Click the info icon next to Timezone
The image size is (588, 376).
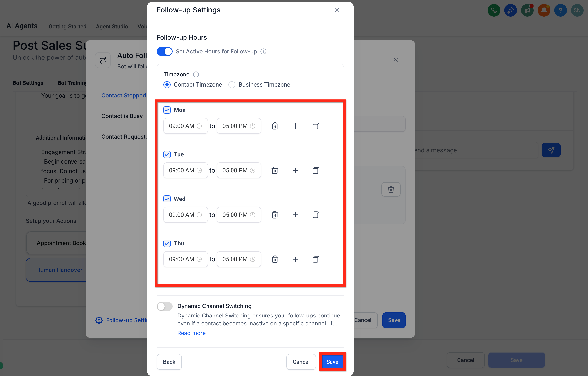tap(196, 74)
